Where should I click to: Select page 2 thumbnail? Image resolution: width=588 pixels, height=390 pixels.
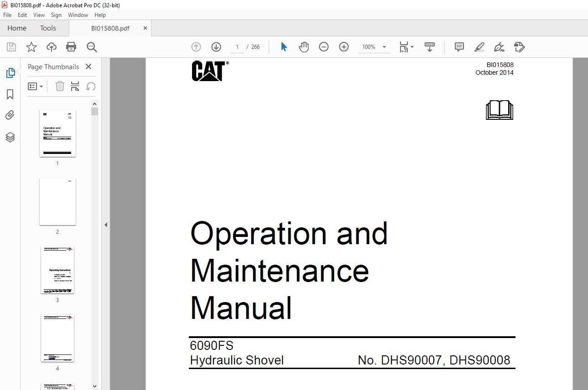point(57,201)
